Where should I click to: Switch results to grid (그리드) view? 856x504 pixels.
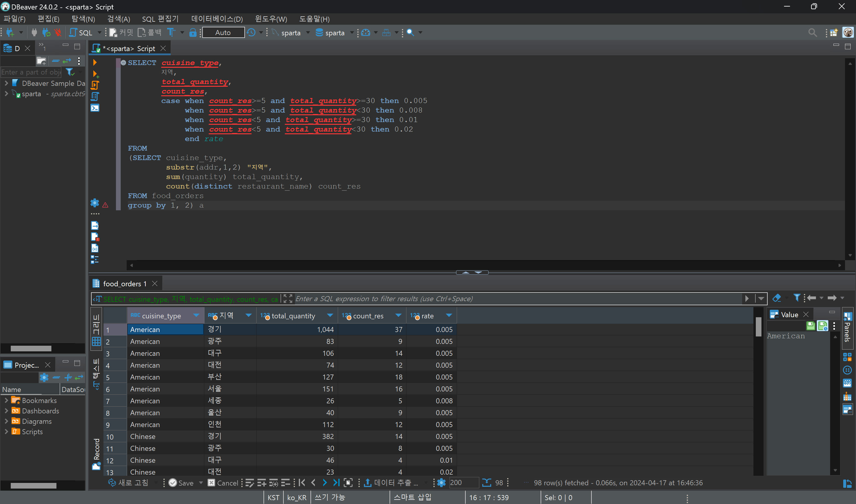tap(96, 329)
